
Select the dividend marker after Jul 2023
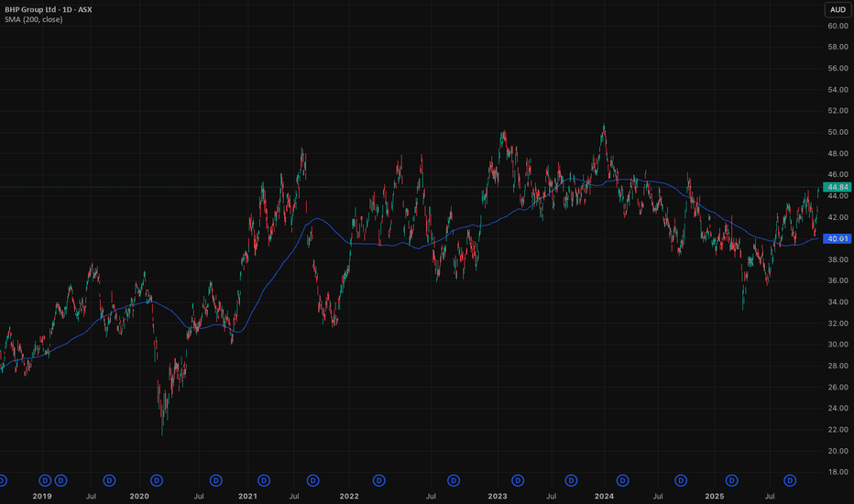pyautogui.click(x=572, y=479)
